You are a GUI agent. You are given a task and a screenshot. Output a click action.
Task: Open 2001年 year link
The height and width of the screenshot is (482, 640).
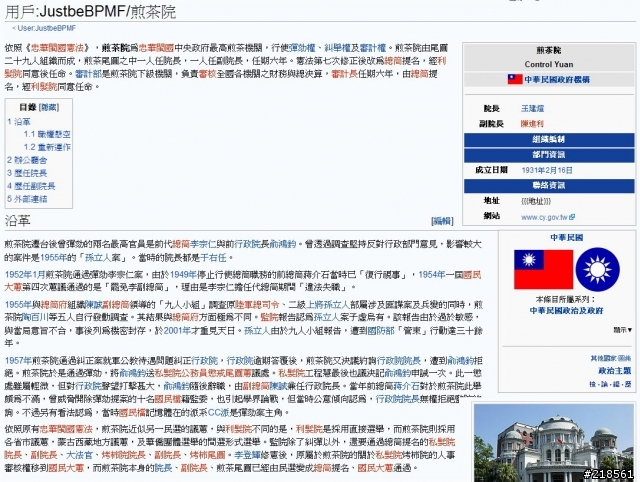click(x=177, y=331)
